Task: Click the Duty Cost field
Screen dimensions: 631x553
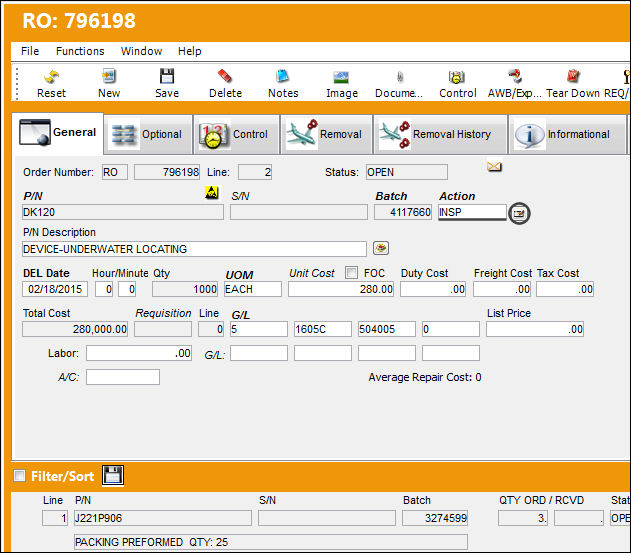Action: coord(433,289)
